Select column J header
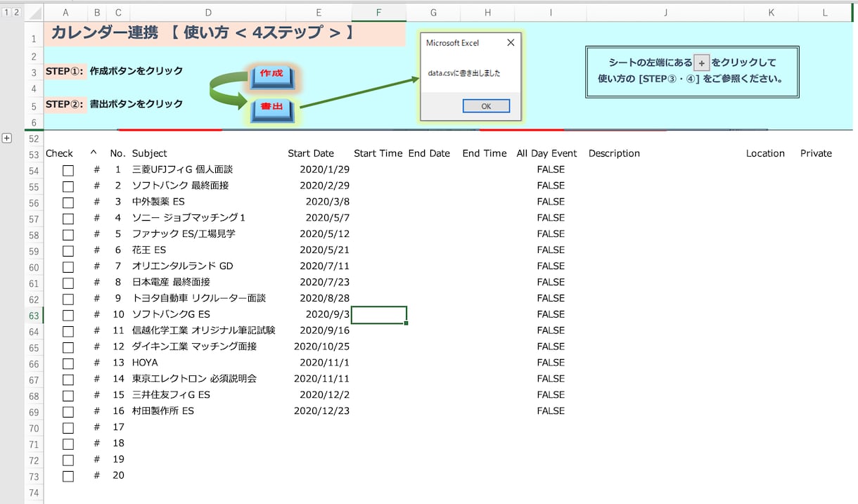This screenshot has width=858, height=504. pyautogui.click(x=665, y=12)
